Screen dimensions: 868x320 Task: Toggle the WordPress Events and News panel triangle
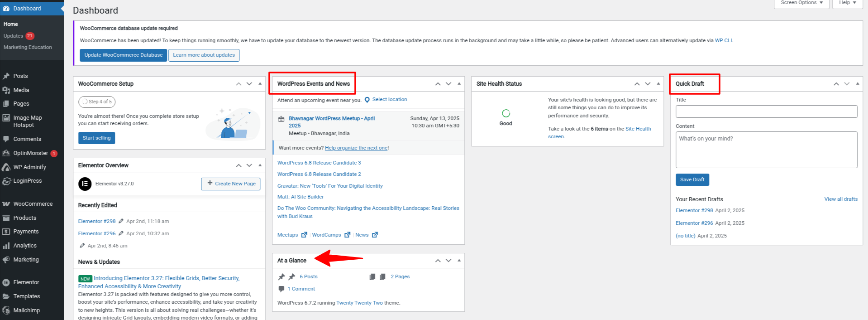pos(459,84)
